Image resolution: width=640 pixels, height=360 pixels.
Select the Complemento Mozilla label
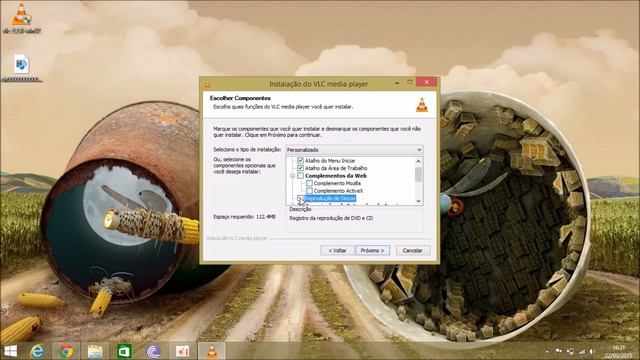click(337, 183)
